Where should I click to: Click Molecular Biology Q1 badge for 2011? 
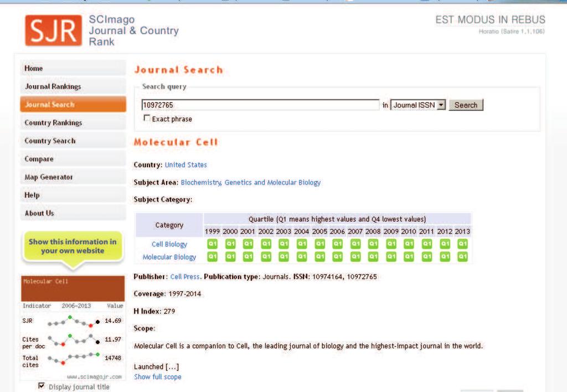[x=427, y=256]
